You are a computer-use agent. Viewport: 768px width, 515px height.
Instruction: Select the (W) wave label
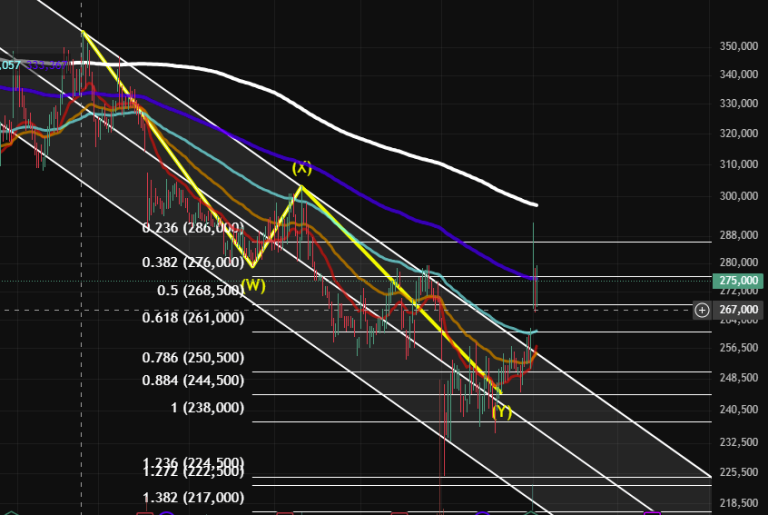click(253, 285)
